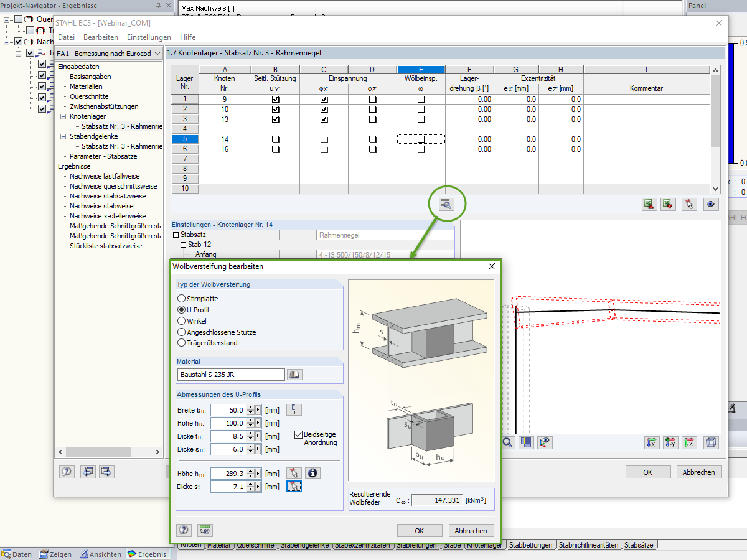The height and width of the screenshot is (560, 747).
Task: Collapse Knotenlager tree node
Action: pyautogui.click(x=63, y=116)
